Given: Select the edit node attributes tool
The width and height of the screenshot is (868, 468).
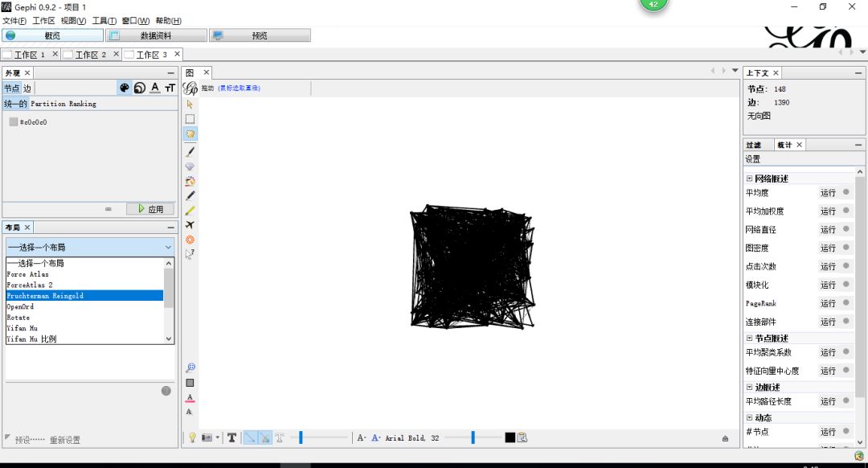Looking at the screenshot, I should [x=190, y=254].
